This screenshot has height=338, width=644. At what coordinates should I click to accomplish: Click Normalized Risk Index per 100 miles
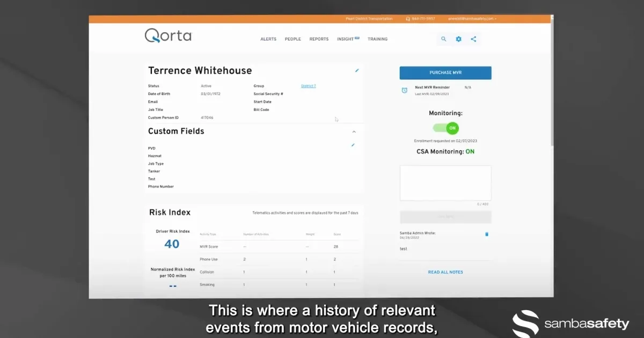coord(172,271)
